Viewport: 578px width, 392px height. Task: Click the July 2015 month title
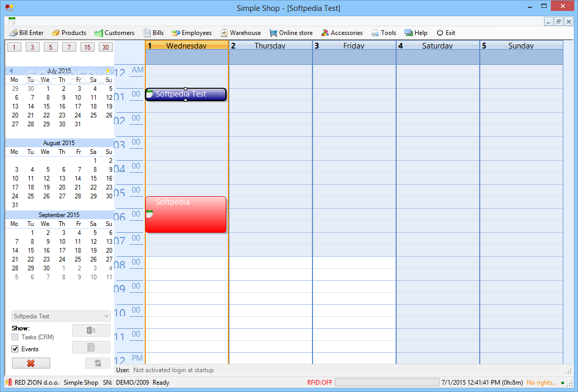tap(59, 70)
